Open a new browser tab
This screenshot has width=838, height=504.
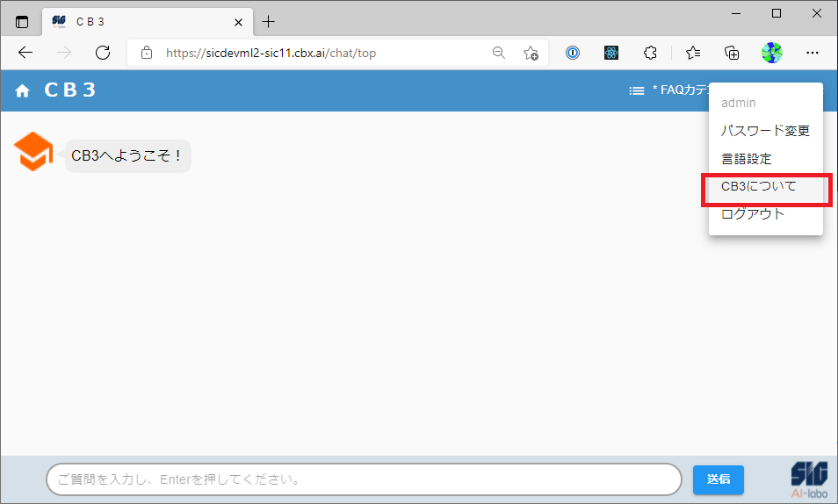269,22
